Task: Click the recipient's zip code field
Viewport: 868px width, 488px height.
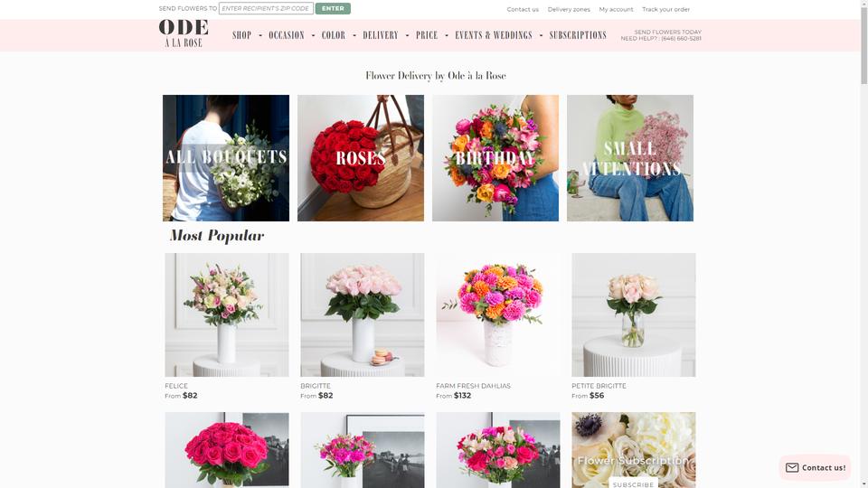Action: [x=266, y=8]
